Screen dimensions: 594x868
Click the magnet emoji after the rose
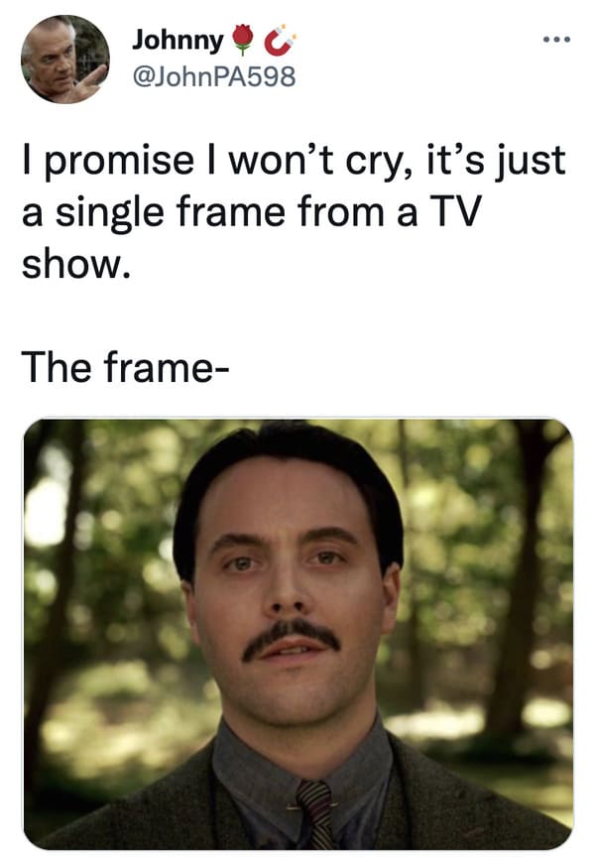click(x=280, y=40)
